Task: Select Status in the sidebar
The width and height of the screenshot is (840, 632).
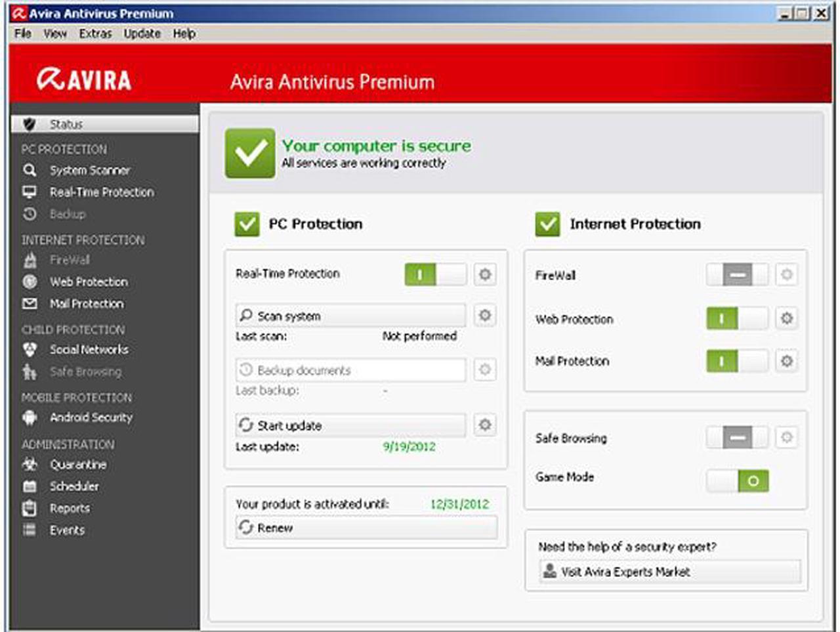Action: click(105, 124)
